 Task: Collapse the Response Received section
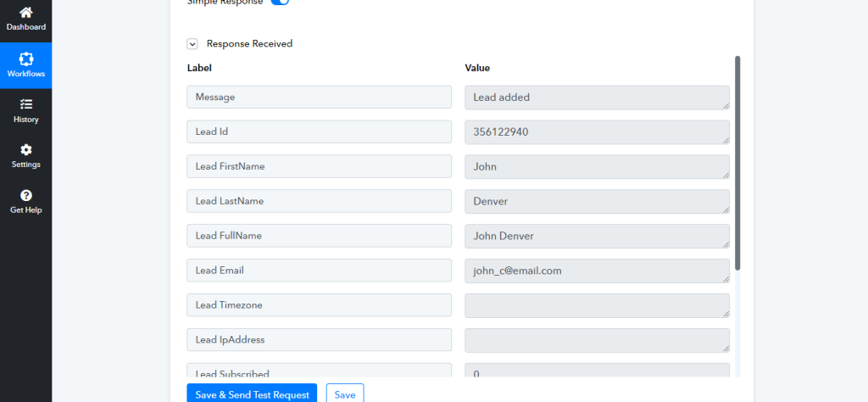click(192, 44)
